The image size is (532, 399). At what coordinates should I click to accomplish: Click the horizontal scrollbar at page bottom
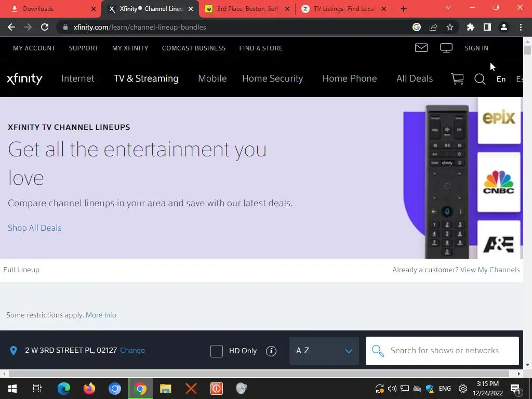pos(259,374)
